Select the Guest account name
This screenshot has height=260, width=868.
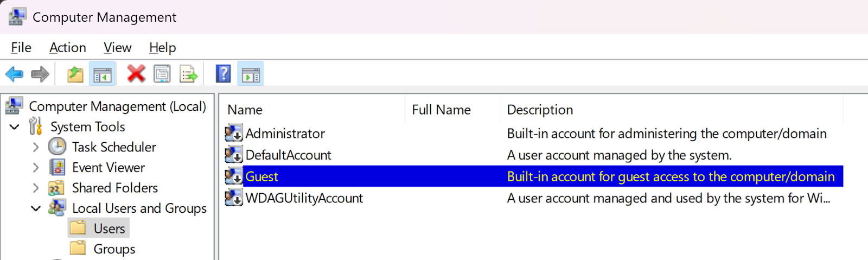coord(261,177)
